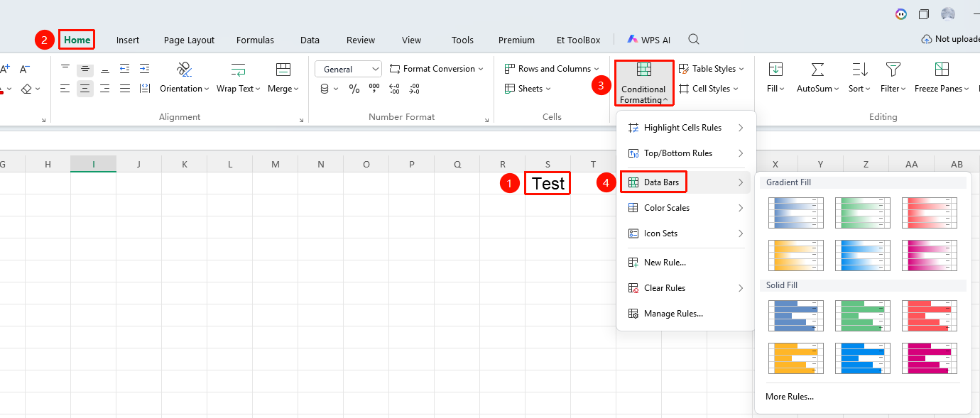The width and height of the screenshot is (980, 418).
Task: Toggle the horizontal Center alignment button
Action: [x=85, y=89]
